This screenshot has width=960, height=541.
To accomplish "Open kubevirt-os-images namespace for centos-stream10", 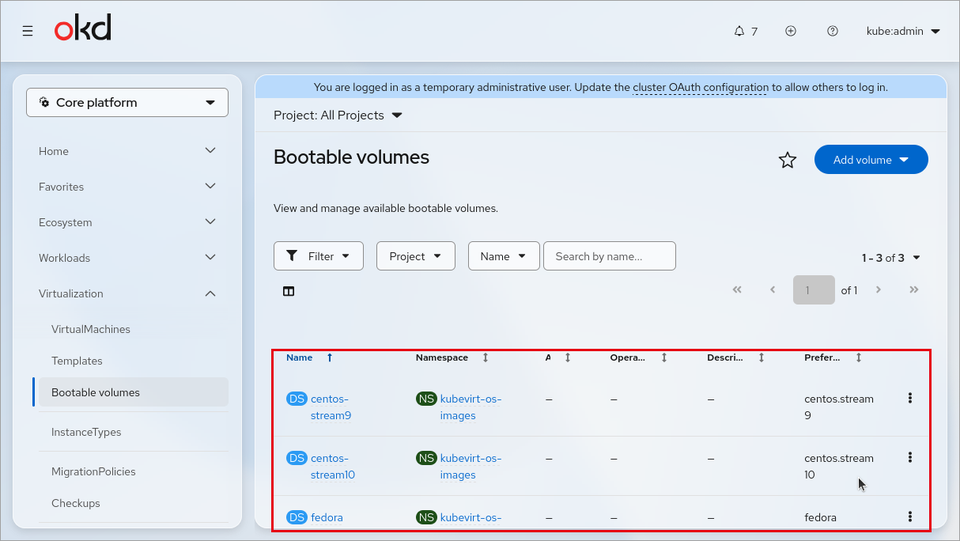I will (x=470, y=466).
